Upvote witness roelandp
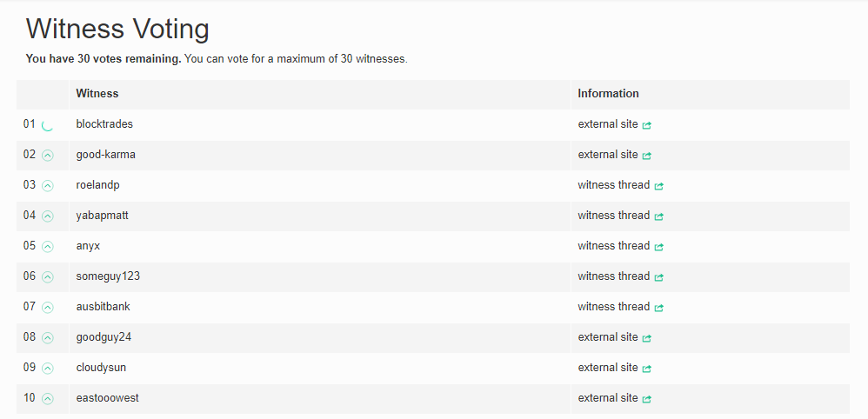Viewport: 868px width, 419px height. (x=48, y=186)
